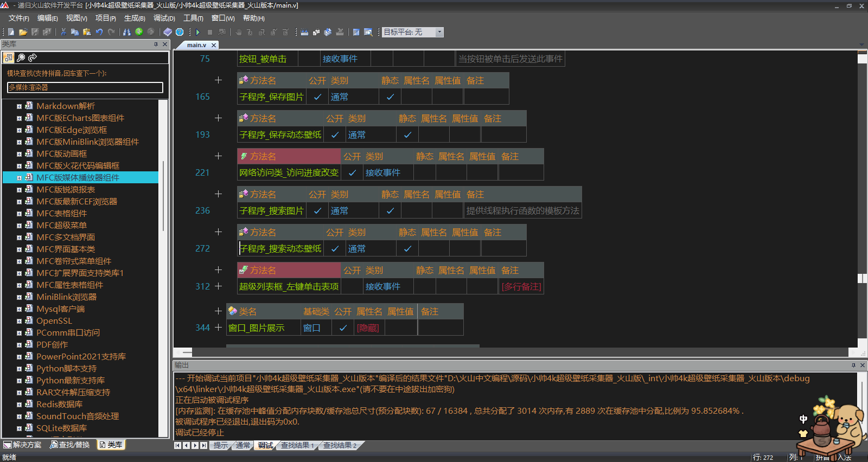Pin the 类库 panel with pushpin icon
The height and width of the screenshot is (462, 868).
[156, 44]
